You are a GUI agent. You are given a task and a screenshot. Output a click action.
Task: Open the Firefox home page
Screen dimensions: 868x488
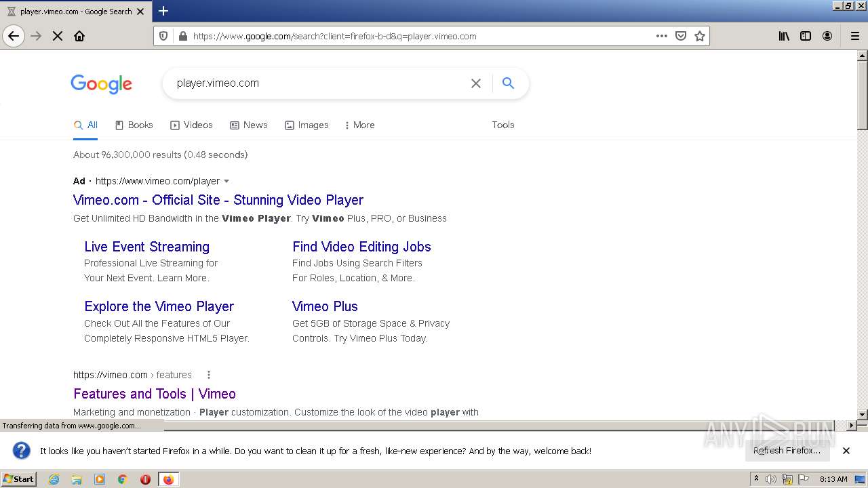coord(79,36)
